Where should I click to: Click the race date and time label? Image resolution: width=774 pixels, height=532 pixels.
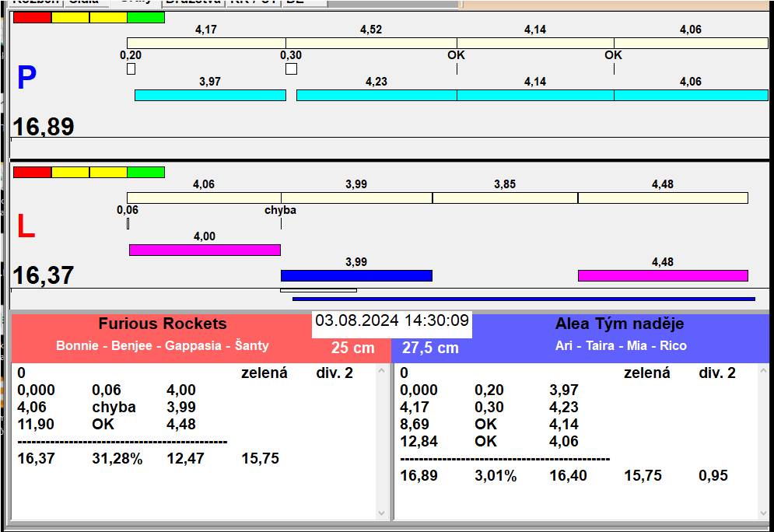392,320
